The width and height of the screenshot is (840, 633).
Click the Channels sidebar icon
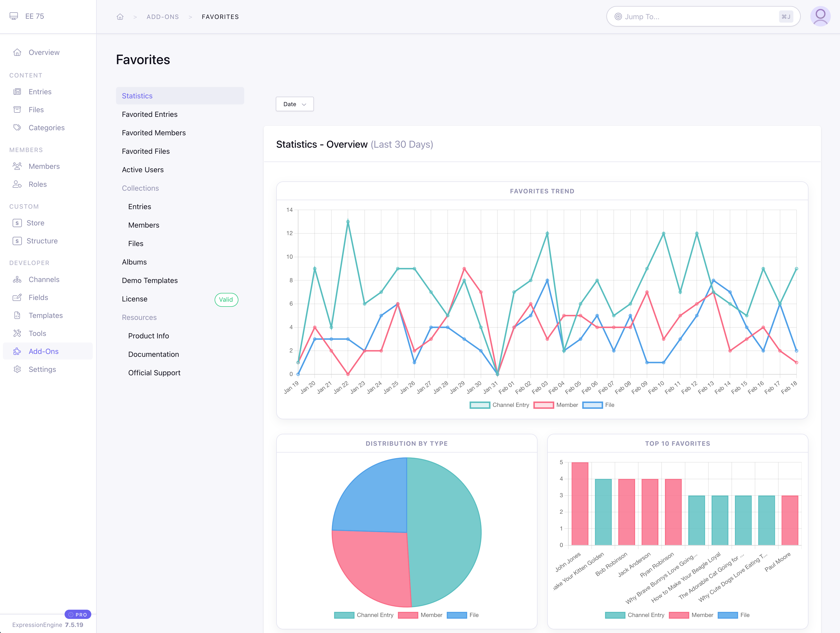[17, 280]
